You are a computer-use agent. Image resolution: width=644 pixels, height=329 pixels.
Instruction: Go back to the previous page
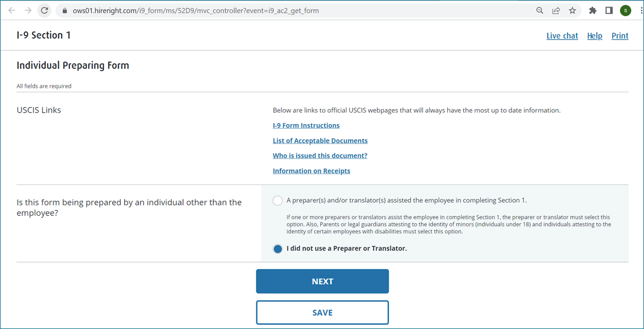click(12, 10)
